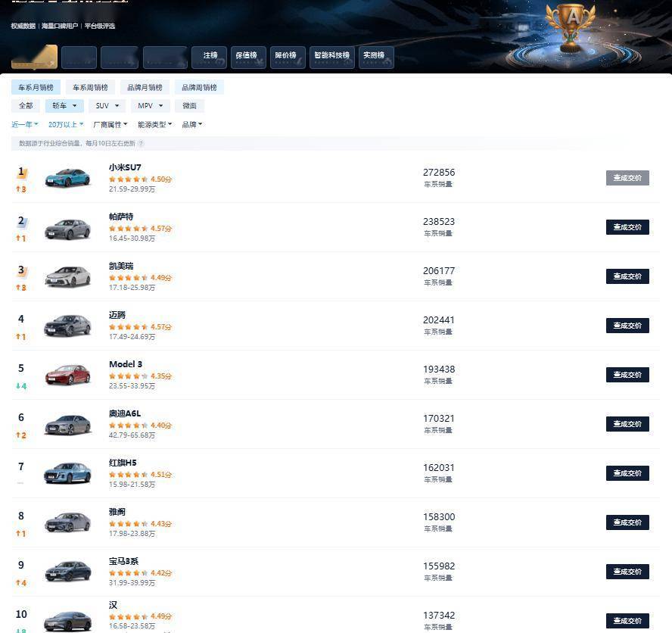672x633 pixels.
Task: Select the 全部 vehicle type filter
Action: (26, 106)
